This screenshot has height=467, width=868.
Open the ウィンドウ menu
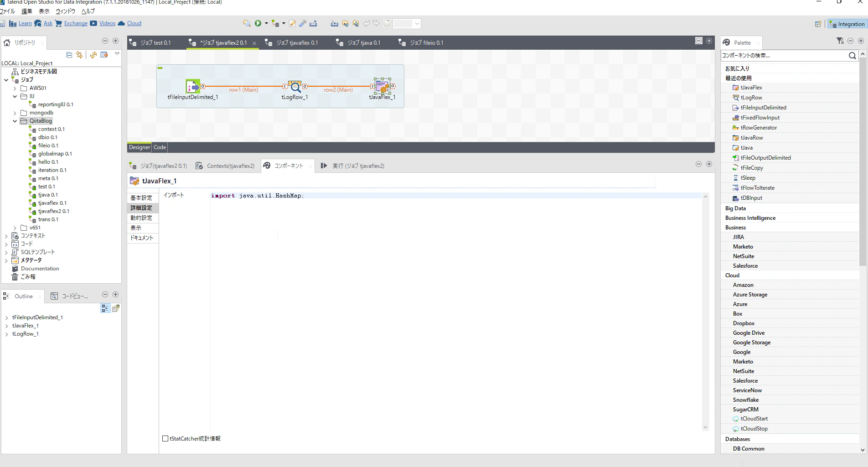click(65, 11)
